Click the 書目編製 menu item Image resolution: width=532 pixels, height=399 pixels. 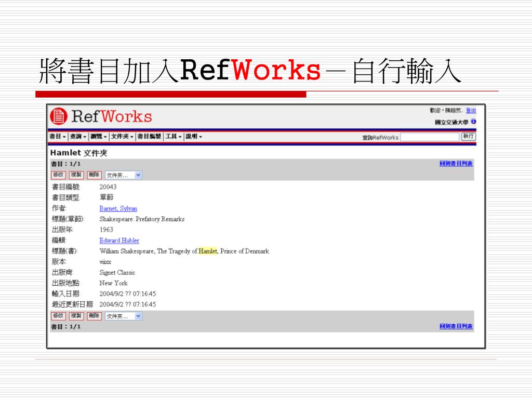pos(149,137)
